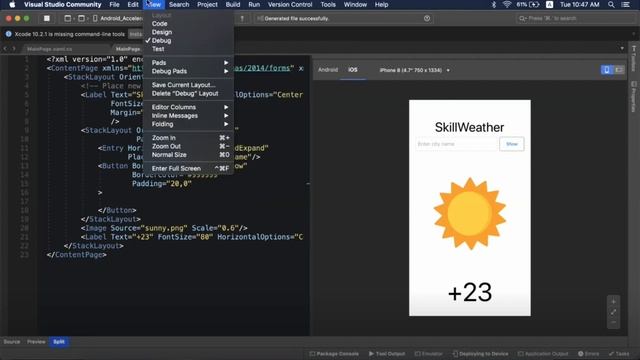This screenshot has height=360, width=640.
Task: Open the Package Console pad
Action: 334,354
